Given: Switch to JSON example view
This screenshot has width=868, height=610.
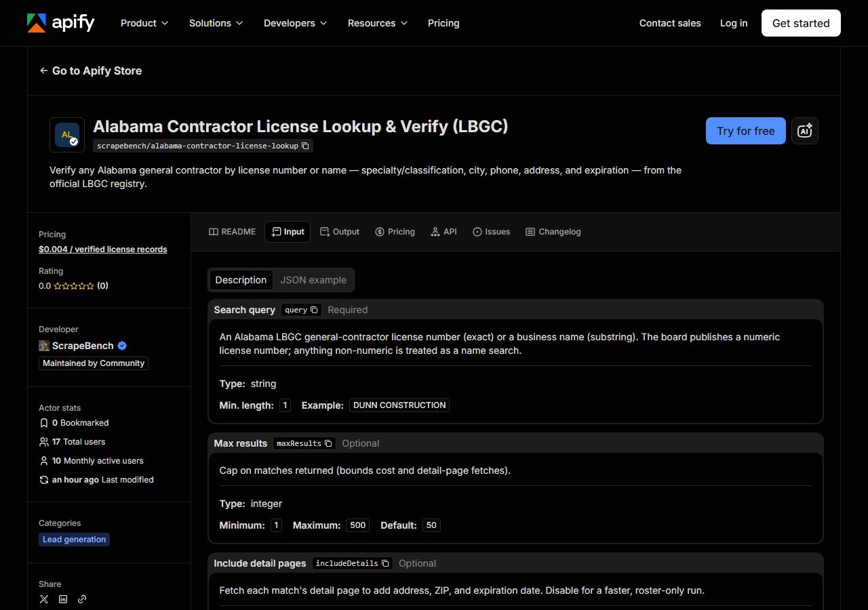Looking at the screenshot, I should point(313,280).
